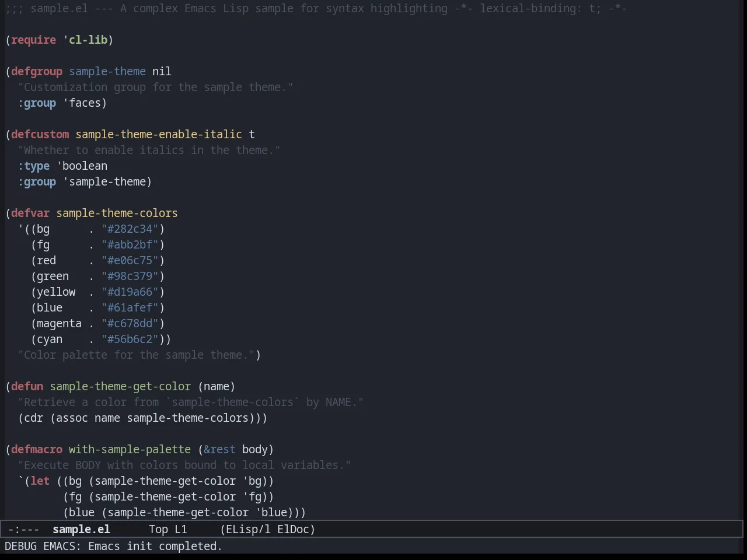747x560 pixels.
Task: Click the L1 line number indicator
Action: coord(181,529)
